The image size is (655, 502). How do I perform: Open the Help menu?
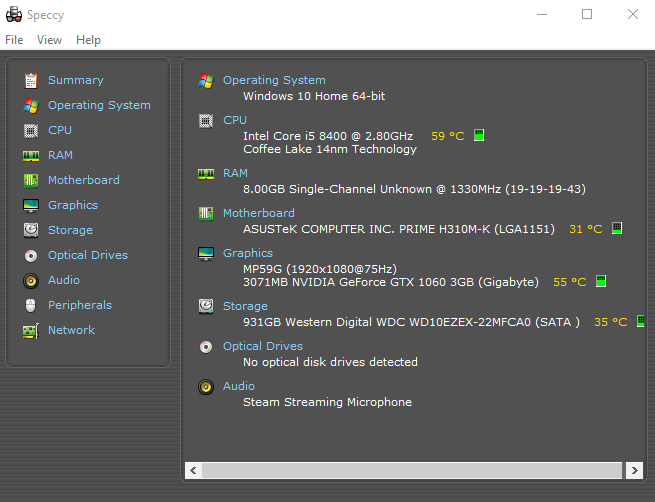(x=88, y=40)
